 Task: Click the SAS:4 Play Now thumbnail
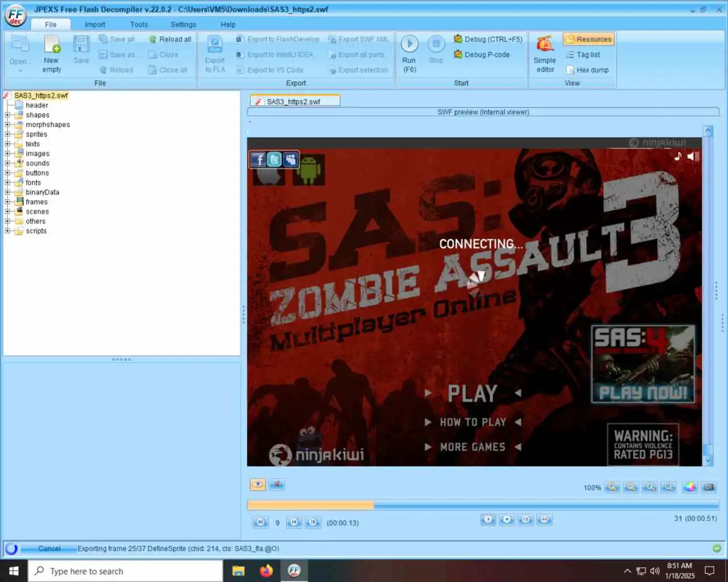coord(643,364)
